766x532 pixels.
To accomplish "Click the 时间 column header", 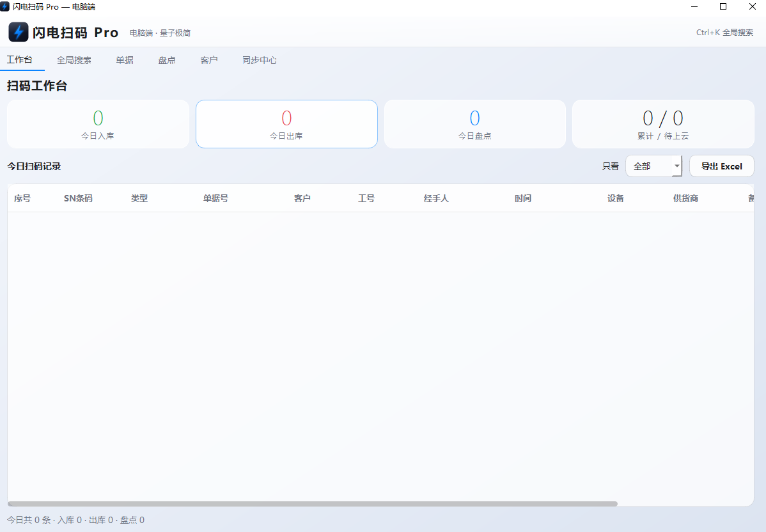I will 523,198.
